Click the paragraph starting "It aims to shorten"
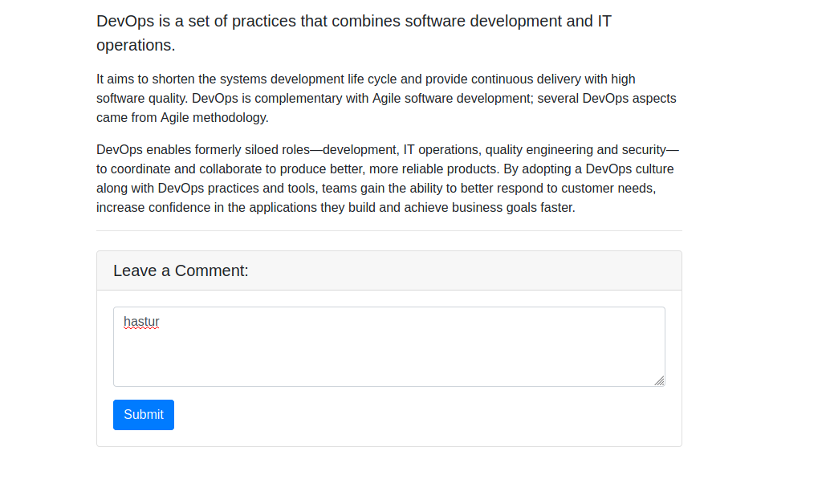This screenshot has height=504, width=826. [385, 98]
